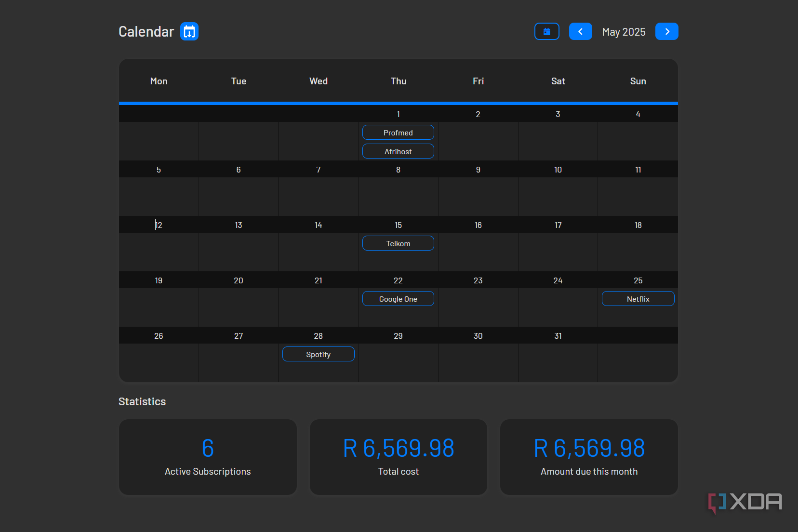This screenshot has width=798, height=532.
Task: Select day 14 in the calendar
Action: click(x=319, y=225)
